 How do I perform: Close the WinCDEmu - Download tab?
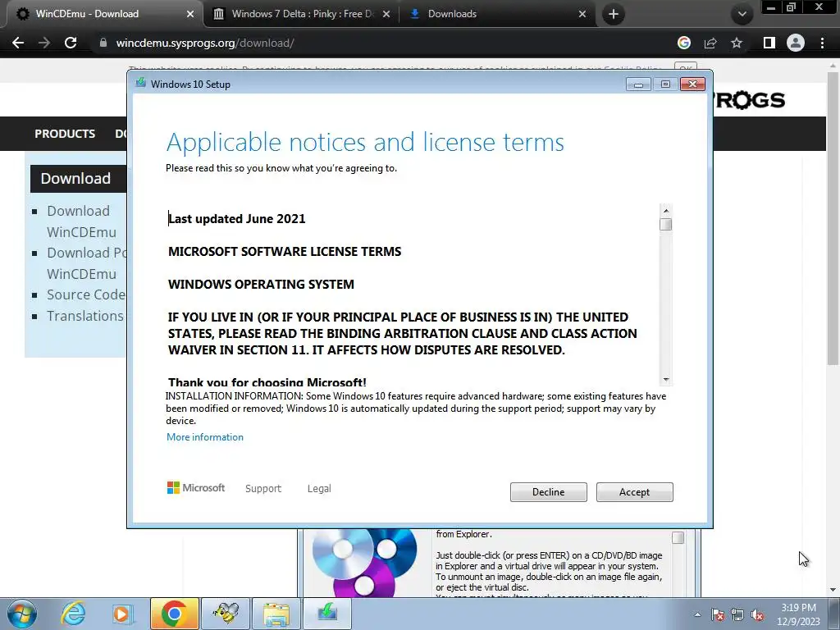[x=190, y=14]
